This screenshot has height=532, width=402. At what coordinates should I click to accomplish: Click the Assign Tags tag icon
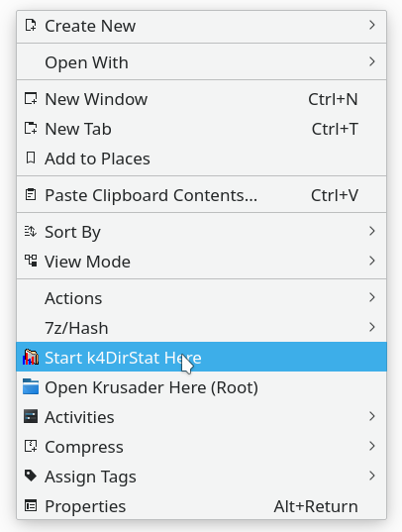(31, 476)
